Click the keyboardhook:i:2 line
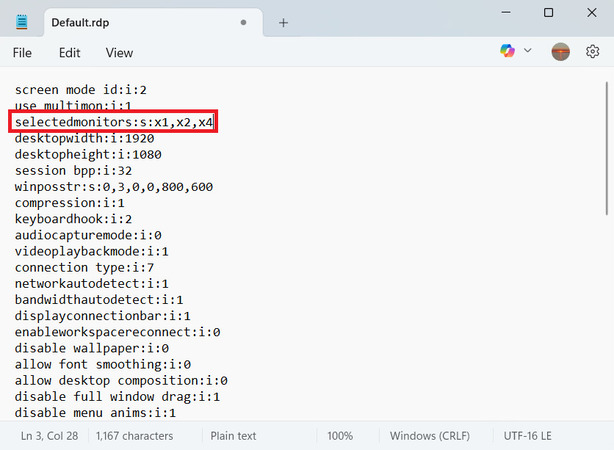 pyautogui.click(x=73, y=219)
